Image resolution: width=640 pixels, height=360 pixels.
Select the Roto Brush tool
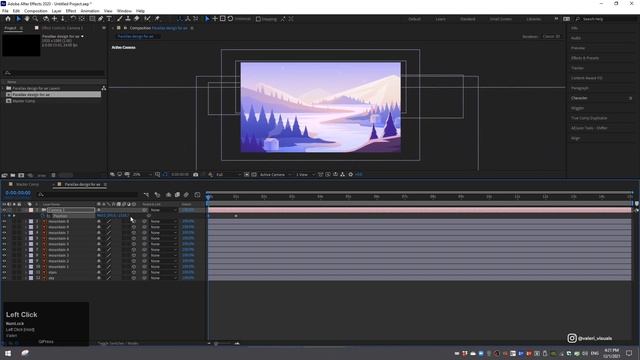coord(147,19)
